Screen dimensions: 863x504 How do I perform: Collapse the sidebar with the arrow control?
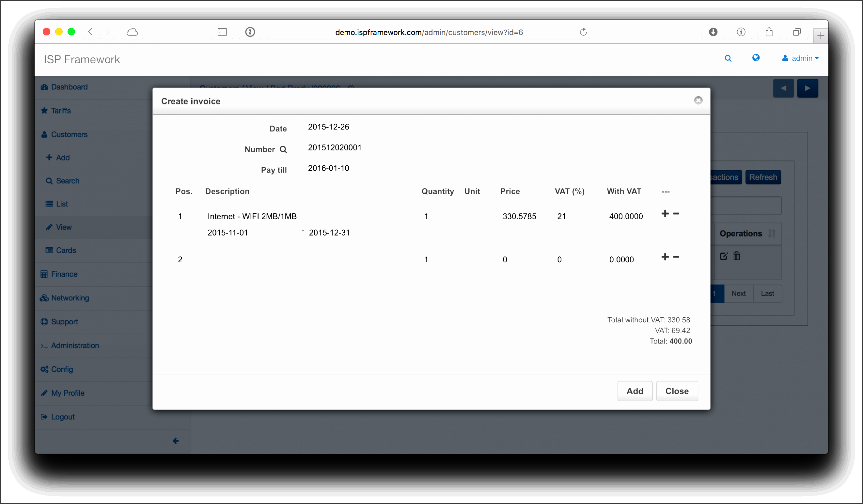click(x=176, y=441)
